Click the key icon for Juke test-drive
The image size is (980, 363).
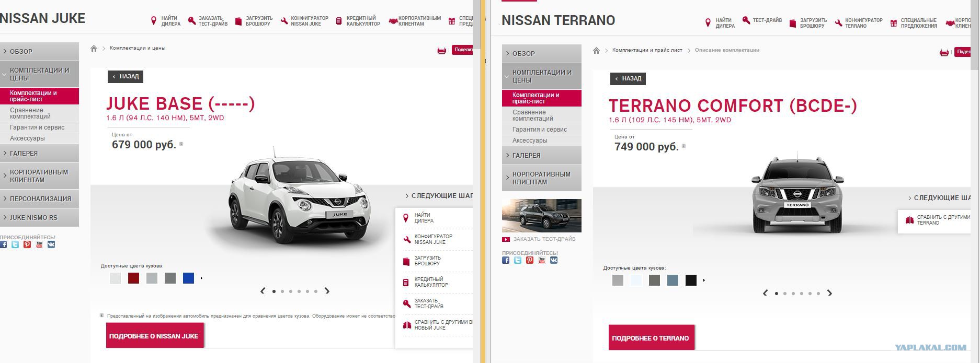click(192, 21)
